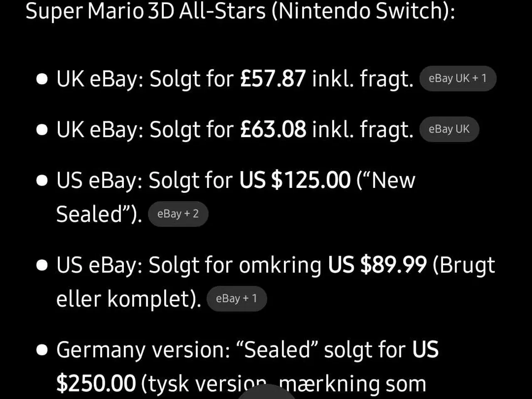Click the bullet before the US $125.00 listing
The height and width of the screenshot is (399, 532).
click(42, 181)
